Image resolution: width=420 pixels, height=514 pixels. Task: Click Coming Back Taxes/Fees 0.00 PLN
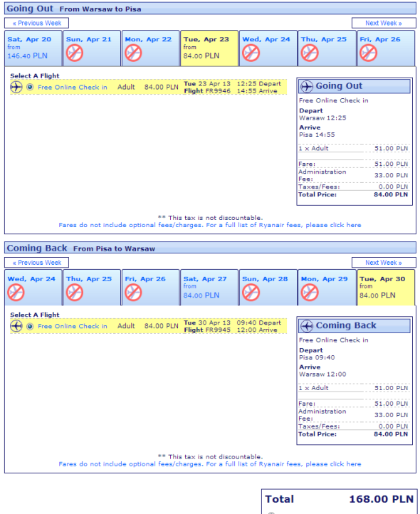pyautogui.click(x=393, y=426)
